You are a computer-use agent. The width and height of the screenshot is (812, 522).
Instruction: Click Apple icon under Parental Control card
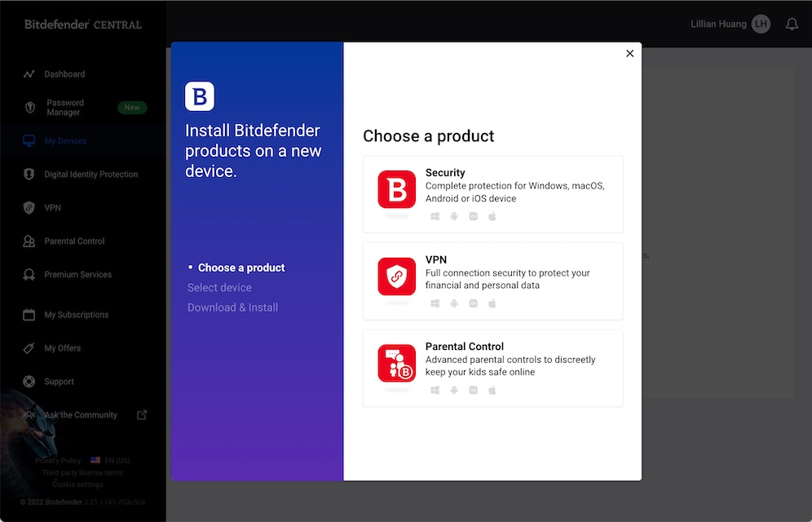click(x=492, y=390)
